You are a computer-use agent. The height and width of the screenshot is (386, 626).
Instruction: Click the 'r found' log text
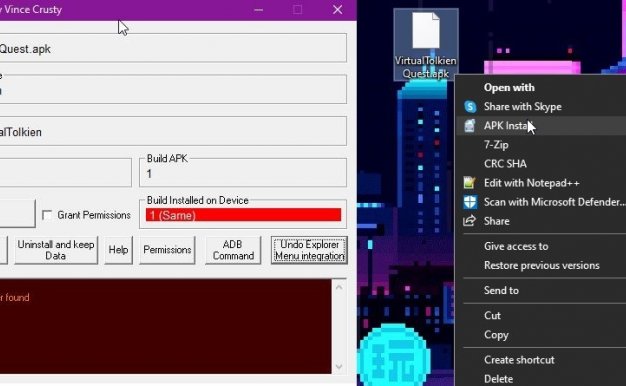pyautogui.click(x=15, y=297)
